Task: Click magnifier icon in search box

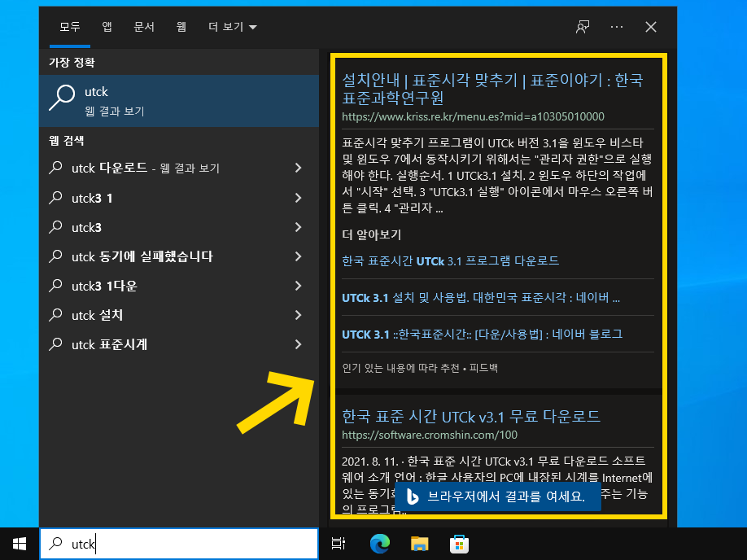Action: click(x=55, y=544)
